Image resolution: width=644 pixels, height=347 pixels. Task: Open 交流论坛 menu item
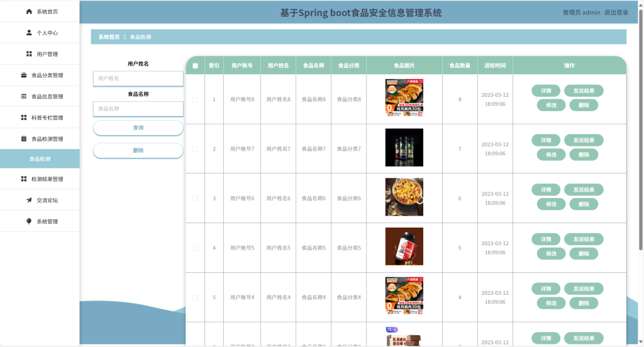pyautogui.click(x=40, y=200)
